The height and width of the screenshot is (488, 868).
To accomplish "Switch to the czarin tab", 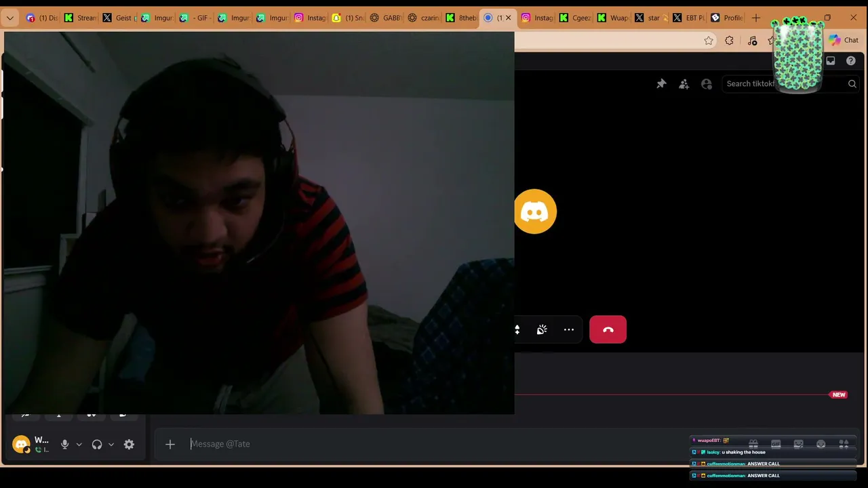I will [425, 18].
